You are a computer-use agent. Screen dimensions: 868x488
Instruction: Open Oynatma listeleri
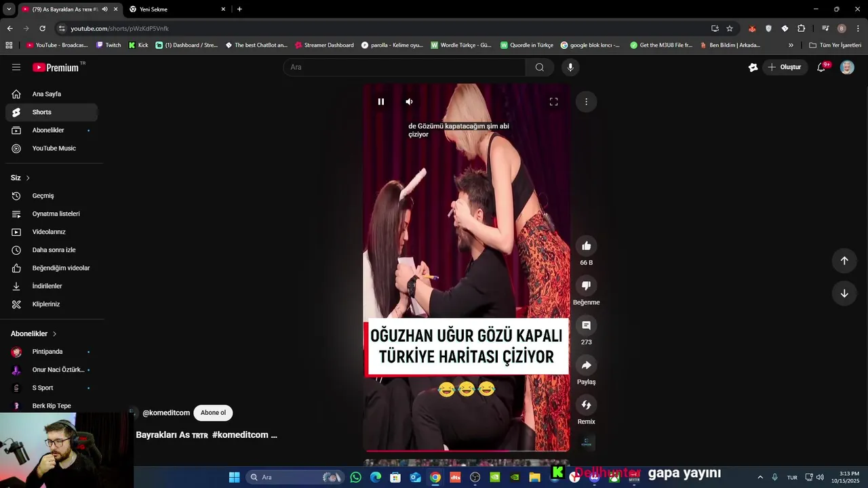click(52, 213)
